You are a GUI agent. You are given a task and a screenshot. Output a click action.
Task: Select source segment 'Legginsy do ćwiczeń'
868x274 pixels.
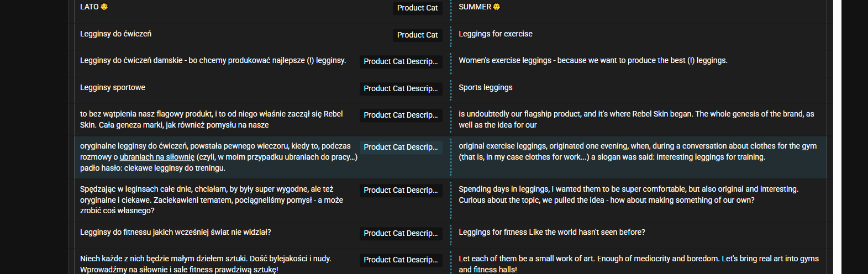(x=115, y=34)
